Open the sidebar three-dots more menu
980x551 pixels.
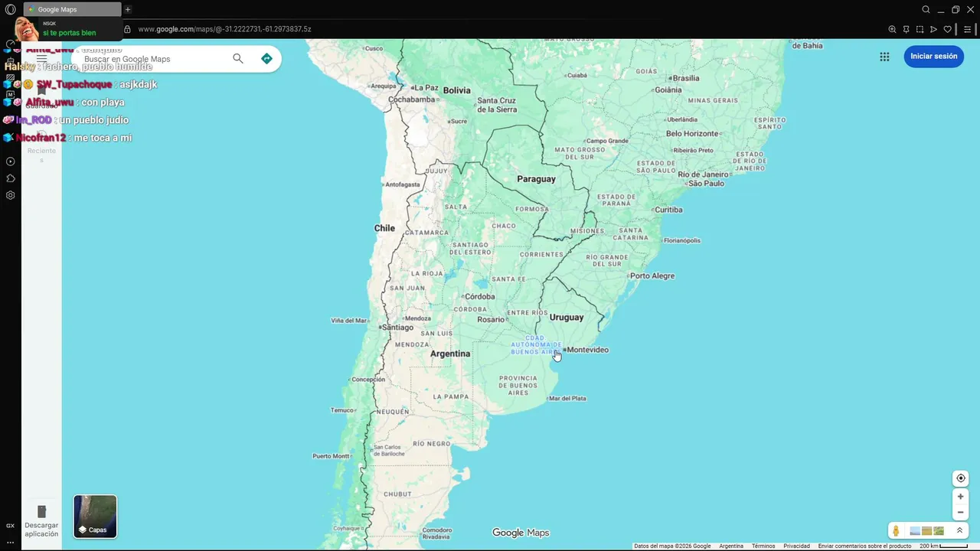click(10, 542)
